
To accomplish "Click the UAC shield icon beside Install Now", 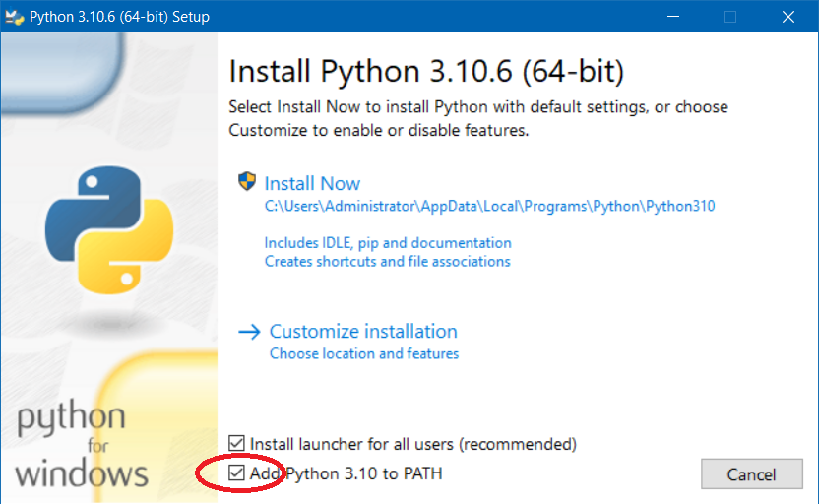I will (x=246, y=182).
